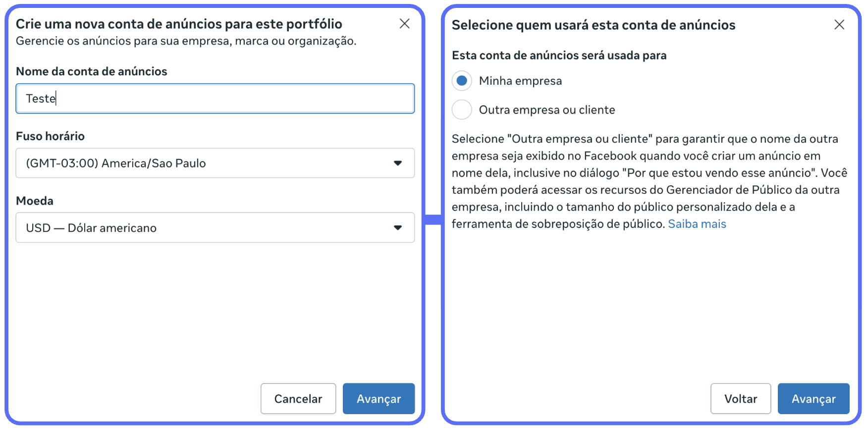Click the 'Minha empresa' option label text

pos(520,81)
